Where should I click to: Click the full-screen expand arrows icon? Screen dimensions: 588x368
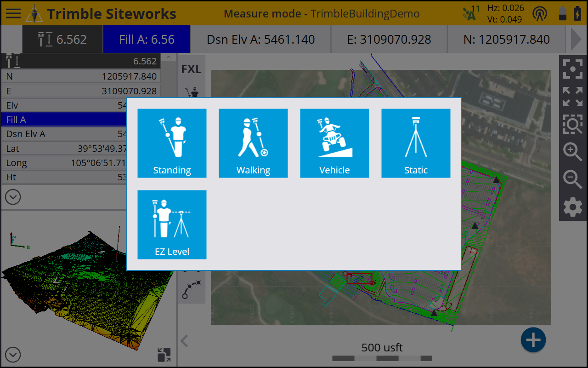tap(573, 96)
